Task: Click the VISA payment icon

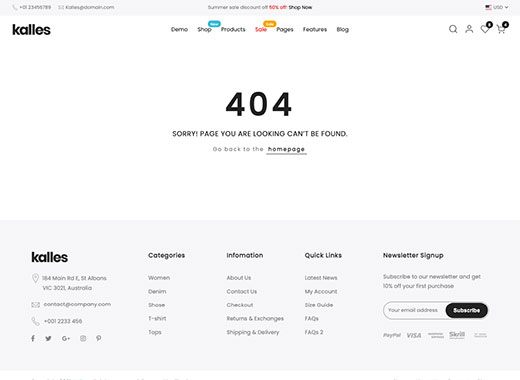Action: [x=414, y=335]
